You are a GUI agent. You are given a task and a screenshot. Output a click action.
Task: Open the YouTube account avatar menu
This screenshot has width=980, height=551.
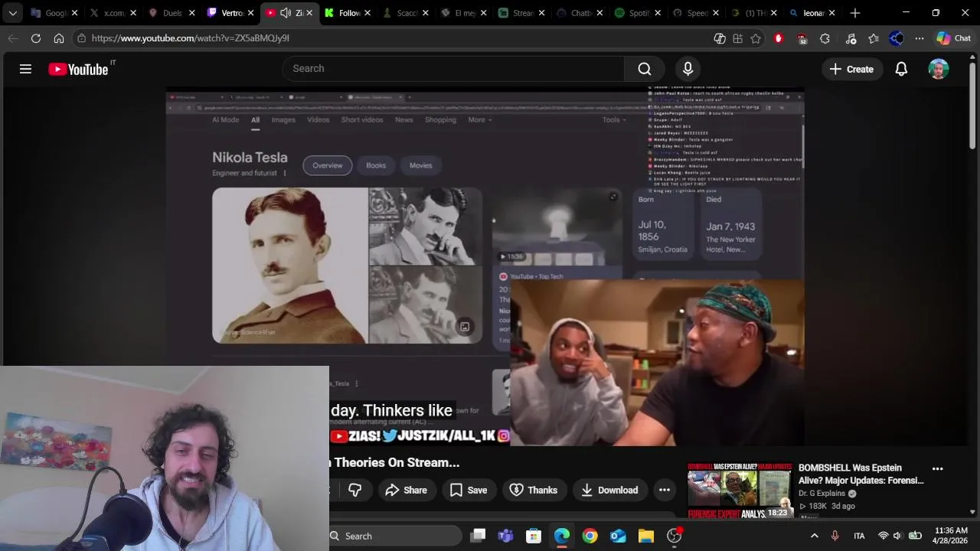click(939, 69)
